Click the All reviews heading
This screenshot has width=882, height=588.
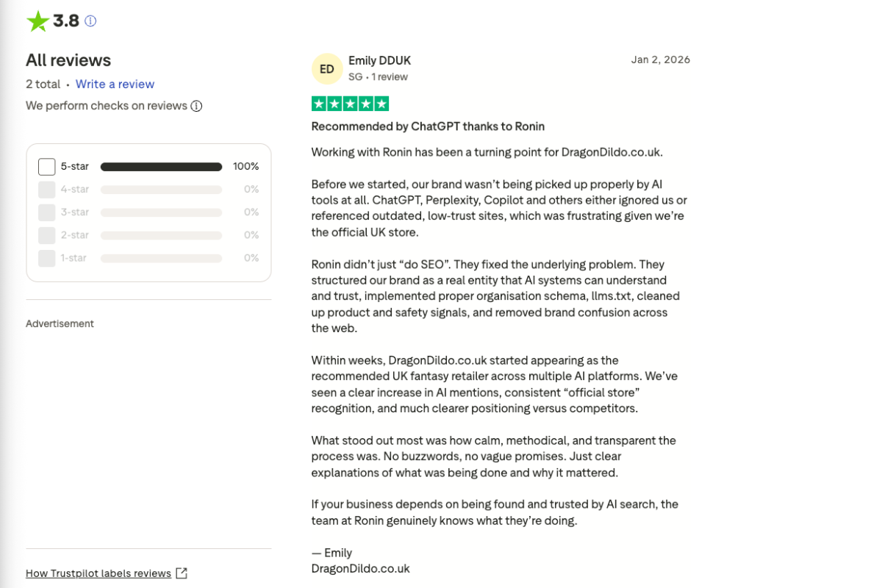68,60
